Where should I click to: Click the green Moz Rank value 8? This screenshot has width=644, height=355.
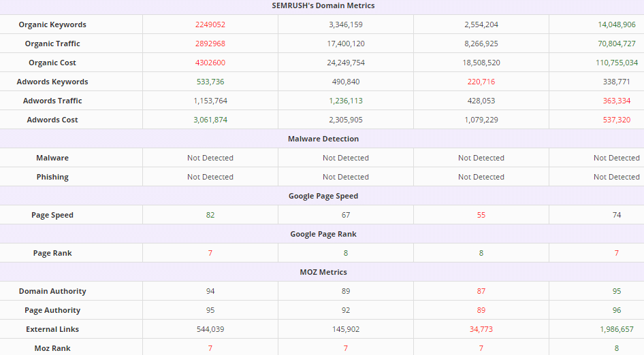617,348
